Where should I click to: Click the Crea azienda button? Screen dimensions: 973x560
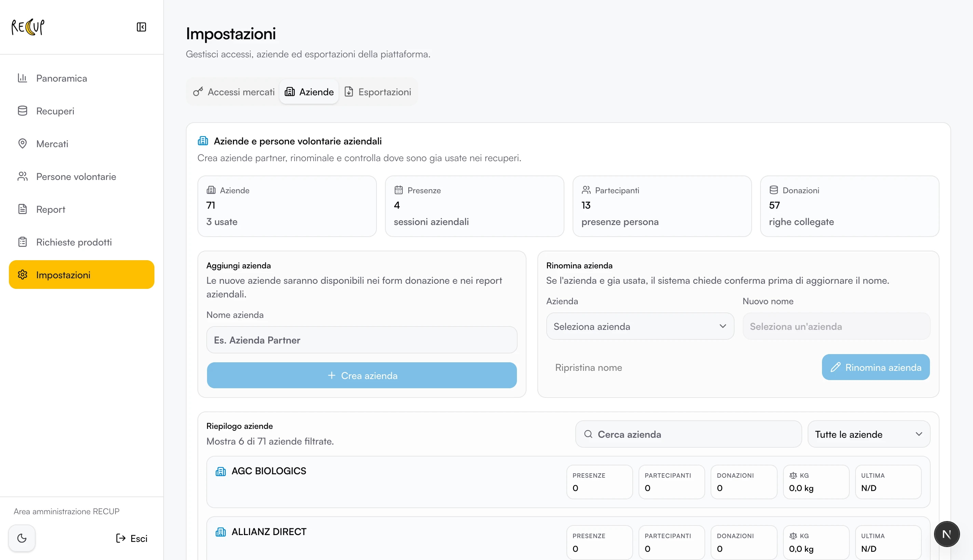coord(362,375)
